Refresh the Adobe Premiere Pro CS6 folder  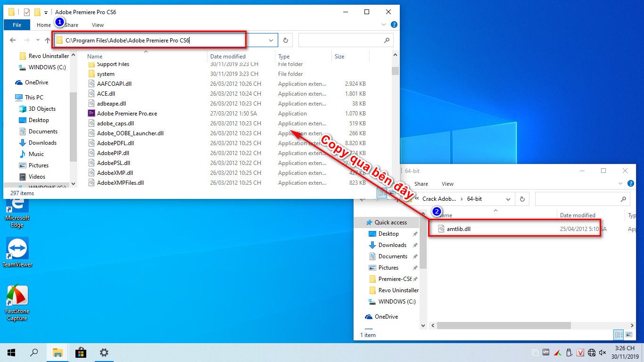pos(285,41)
